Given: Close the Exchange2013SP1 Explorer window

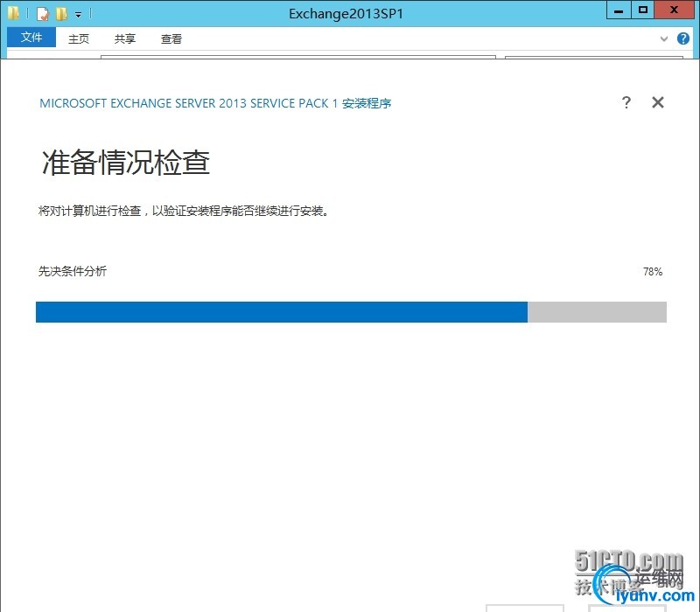Looking at the screenshot, I should click(x=675, y=10).
